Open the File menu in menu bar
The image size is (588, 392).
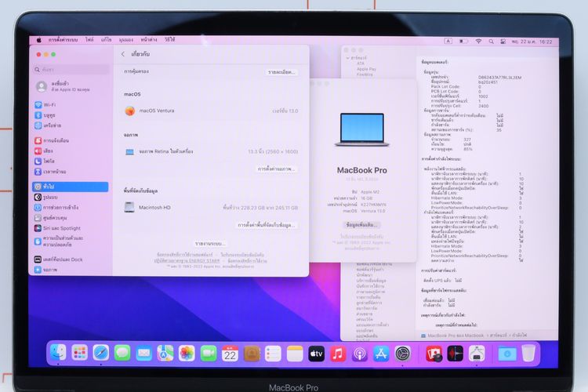(x=89, y=40)
